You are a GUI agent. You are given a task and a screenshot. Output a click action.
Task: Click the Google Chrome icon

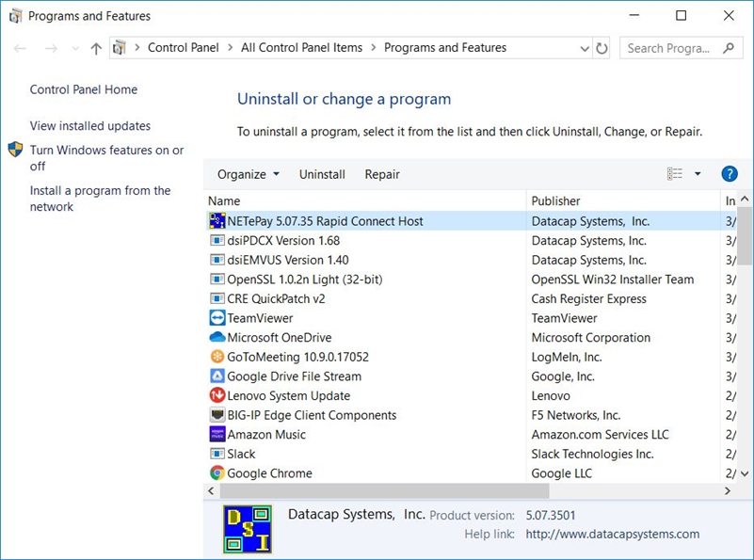[217, 473]
